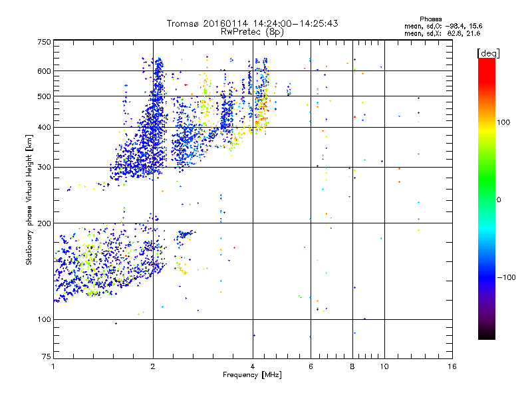This screenshot has height=399, width=532.
Task: Click the colorbar label '-100'
Action: pos(506,277)
